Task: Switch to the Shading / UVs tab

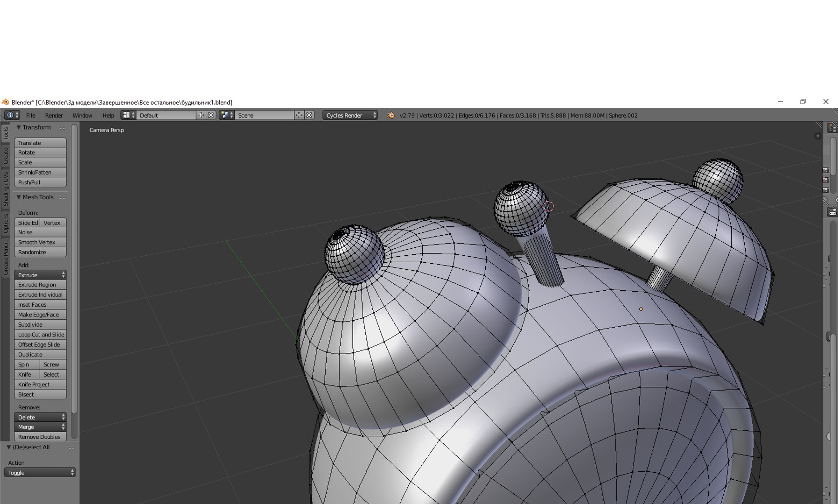Action: [6, 189]
